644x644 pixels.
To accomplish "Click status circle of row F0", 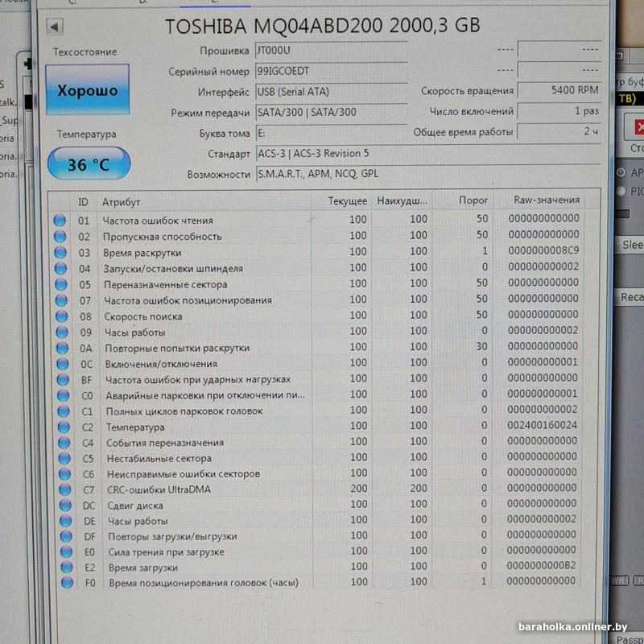I will pos(67,582).
